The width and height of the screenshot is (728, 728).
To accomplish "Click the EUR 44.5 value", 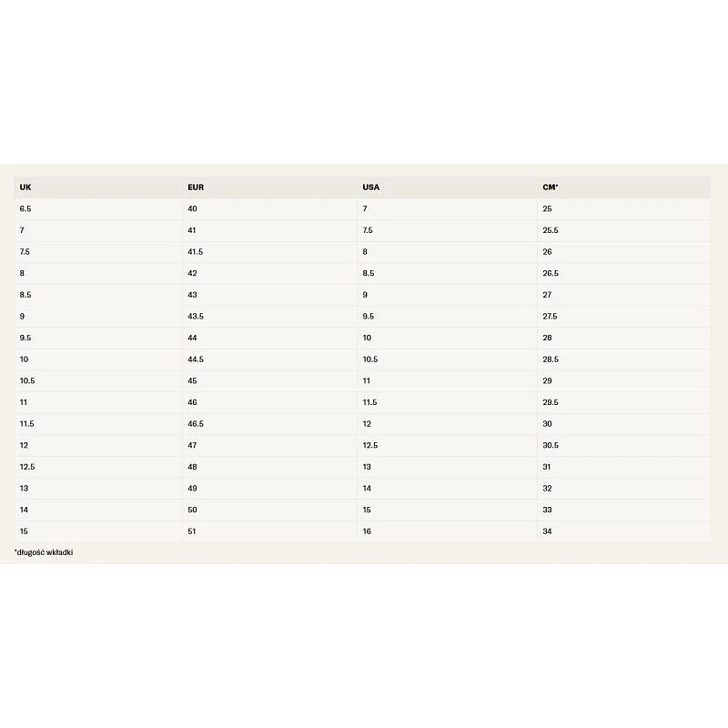I will tap(195, 359).
